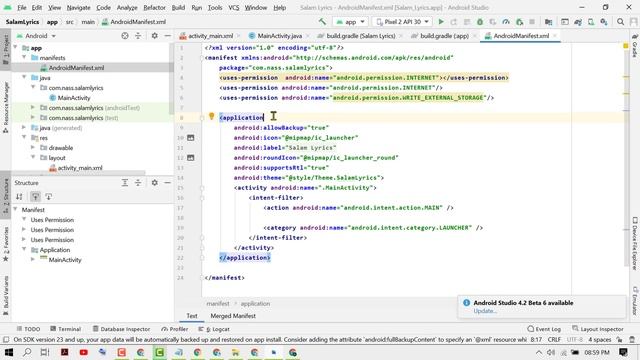Collapse the res folder

pyautogui.click(x=24, y=138)
